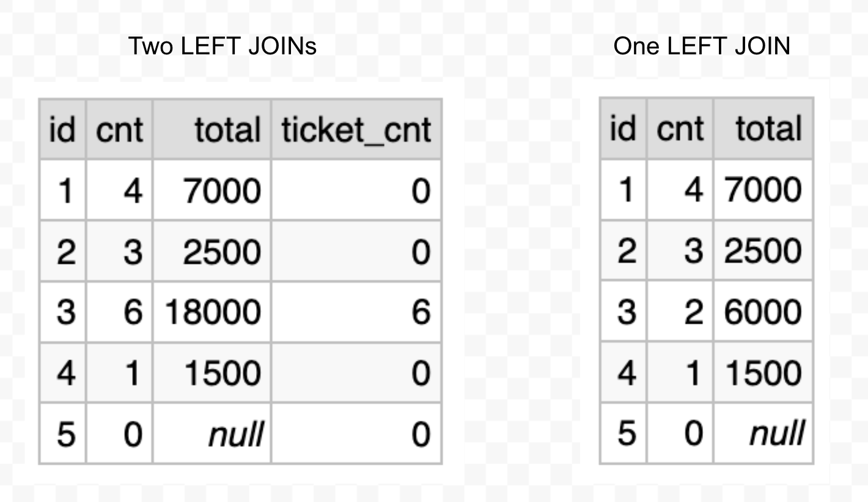This screenshot has height=502, width=868.
Task: Click the "One LEFT JOIN" title
Action: click(x=701, y=46)
